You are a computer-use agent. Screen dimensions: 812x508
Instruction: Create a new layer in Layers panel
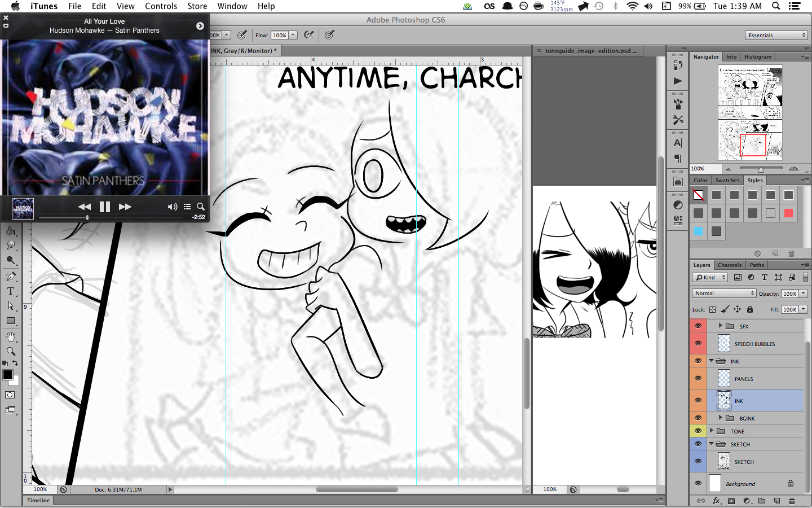tap(777, 501)
